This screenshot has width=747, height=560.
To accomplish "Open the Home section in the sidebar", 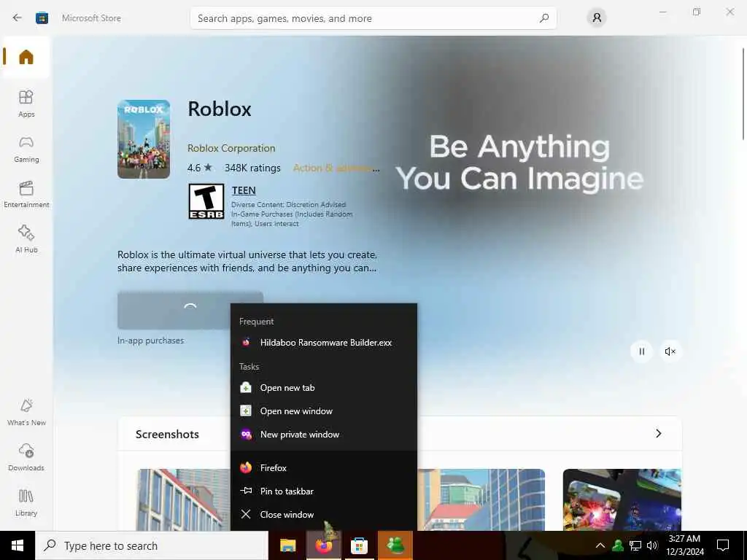I will pos(26,57).
